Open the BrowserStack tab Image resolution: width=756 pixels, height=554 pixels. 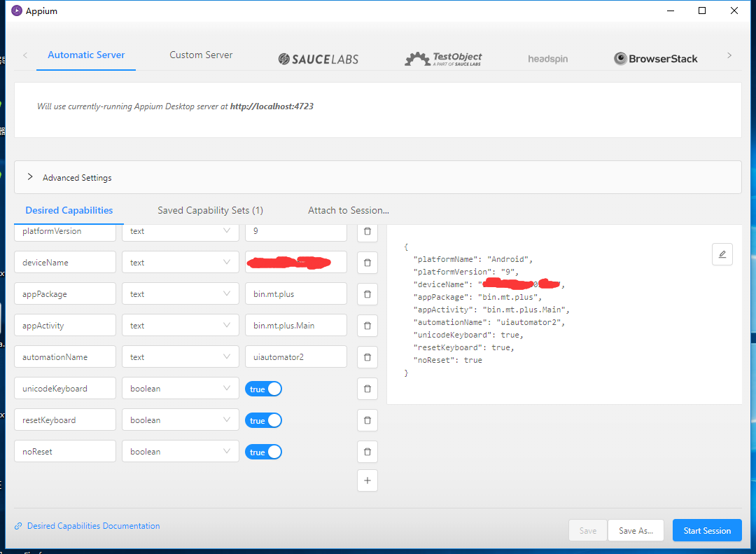[x=656, y=59]
